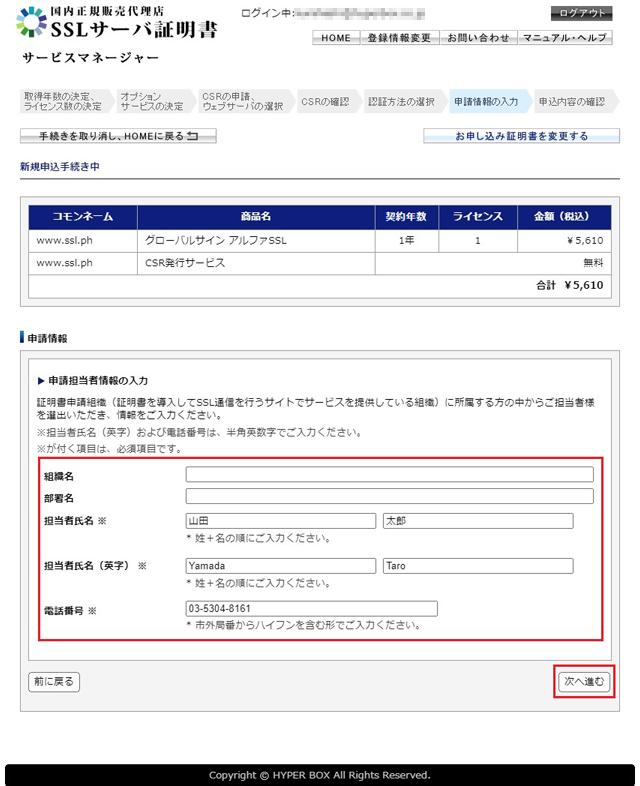This screenshot has width=640, height=786.
Task: Select the 申込内容の確認 step tab
Action: (x=571, y=102)
